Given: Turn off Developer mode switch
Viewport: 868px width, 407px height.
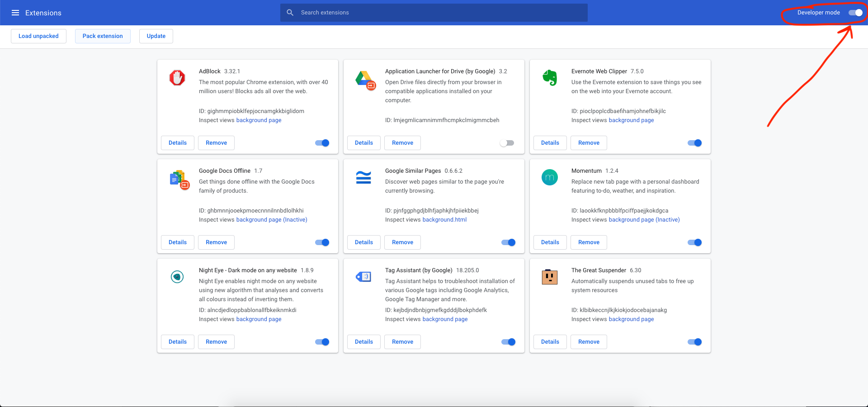Looking at the screenshot, I should (855, 13).
